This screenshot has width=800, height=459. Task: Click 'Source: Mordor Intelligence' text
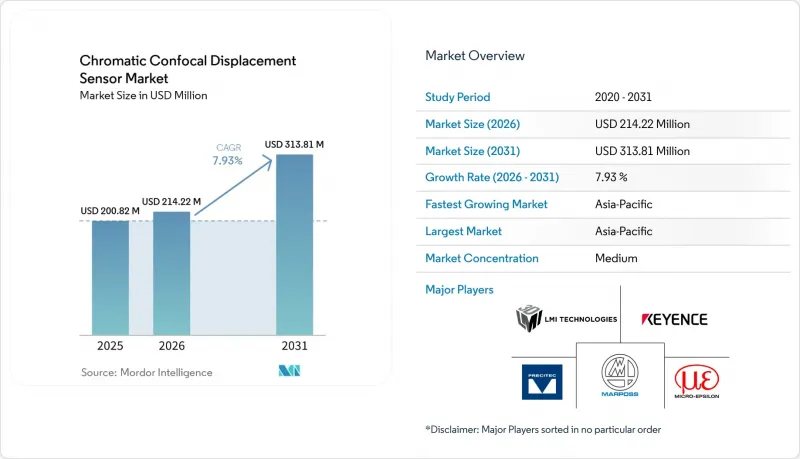[146, 372]
